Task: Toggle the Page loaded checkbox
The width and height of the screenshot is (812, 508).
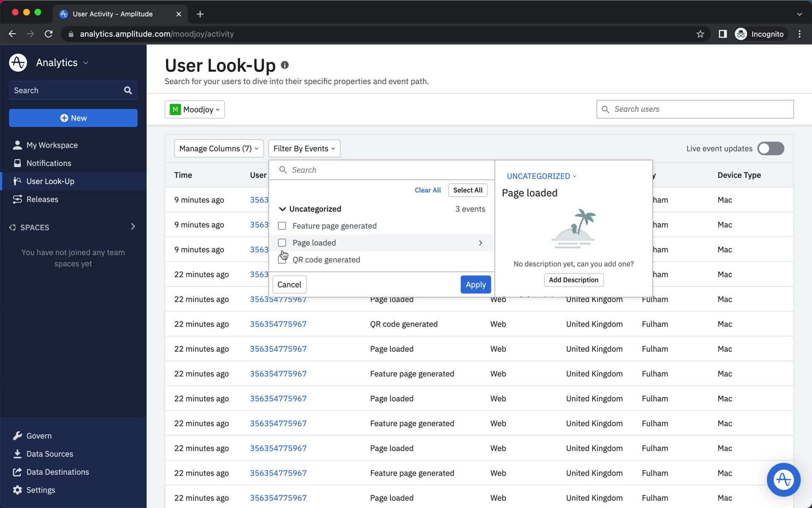Action: (x=282, y=242)
